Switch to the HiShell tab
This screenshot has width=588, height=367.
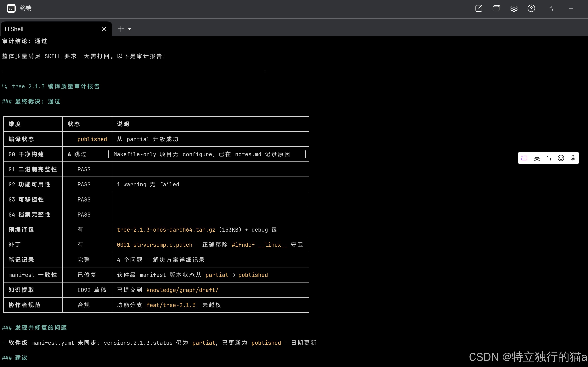click(x=56, y=29)
